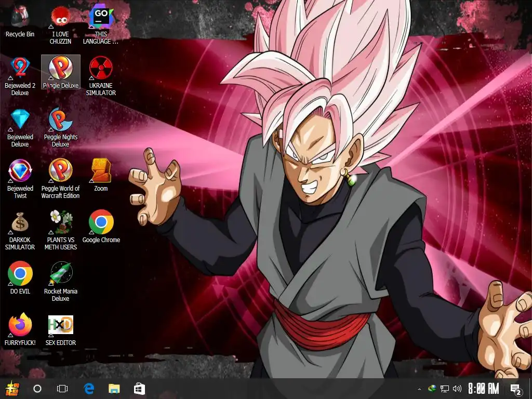
Task: Open the Peggle Nights Deluxe shortcut
Action: pos(60,128)
